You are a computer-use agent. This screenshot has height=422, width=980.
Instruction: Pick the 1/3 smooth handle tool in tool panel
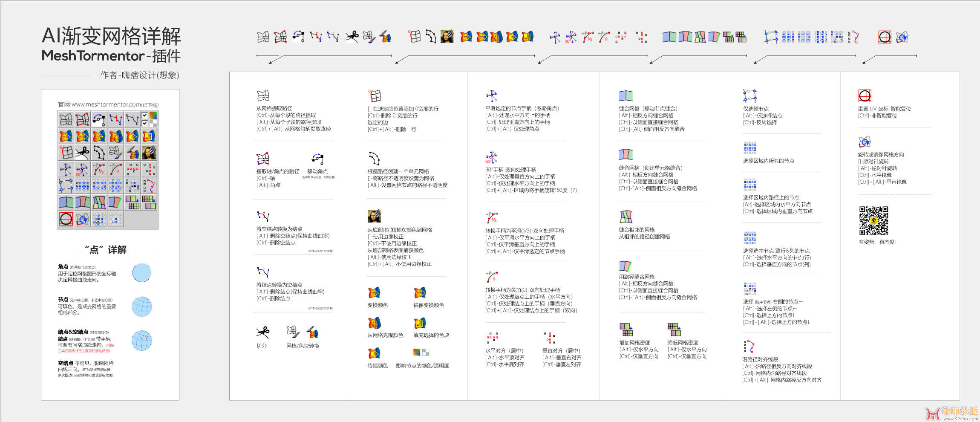[x=99, y=169]
